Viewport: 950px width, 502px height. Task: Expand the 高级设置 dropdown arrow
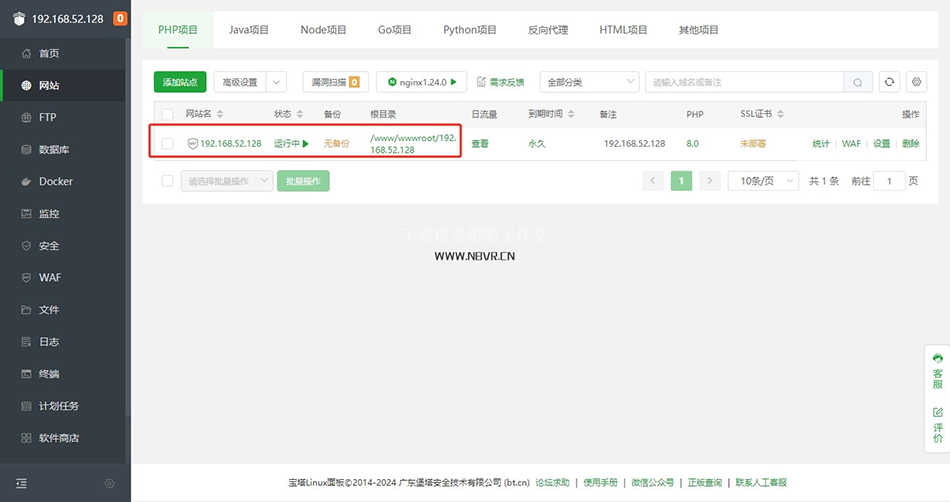pos(277,82)
